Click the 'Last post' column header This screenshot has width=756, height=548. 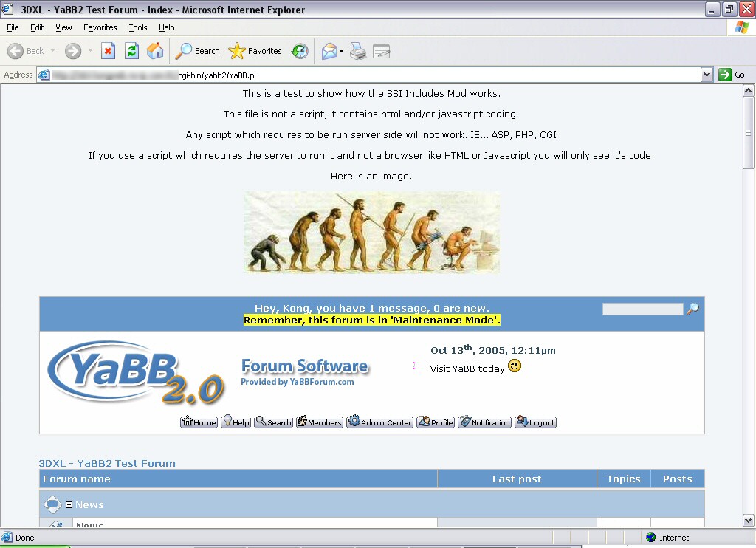(x=517, y=479)
